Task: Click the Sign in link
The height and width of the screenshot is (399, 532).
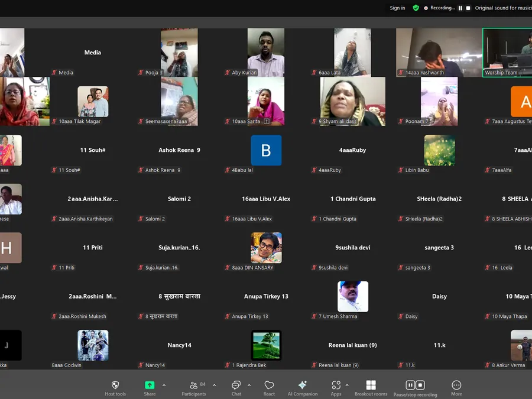Action: point(397,8)
